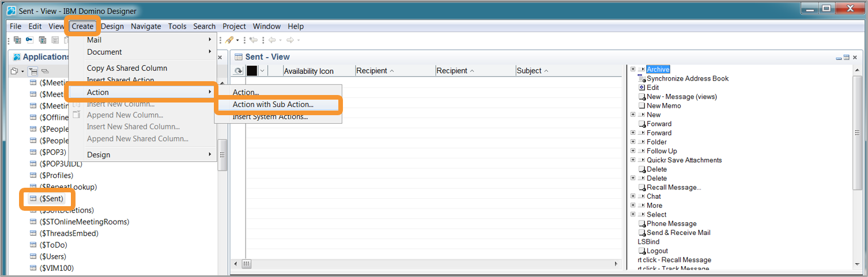
Task: Select ($STOnlineMeetingRooms) view
Action: pos(84,222)
